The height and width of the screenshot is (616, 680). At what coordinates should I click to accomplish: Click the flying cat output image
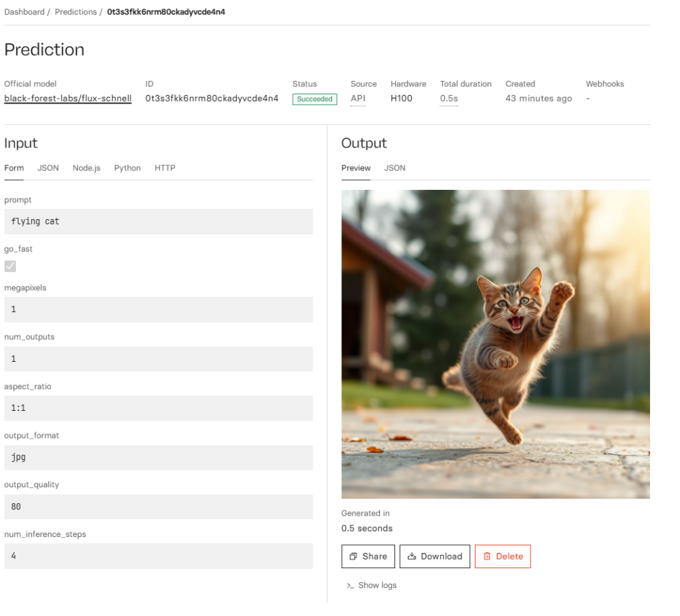click(495, 344)
